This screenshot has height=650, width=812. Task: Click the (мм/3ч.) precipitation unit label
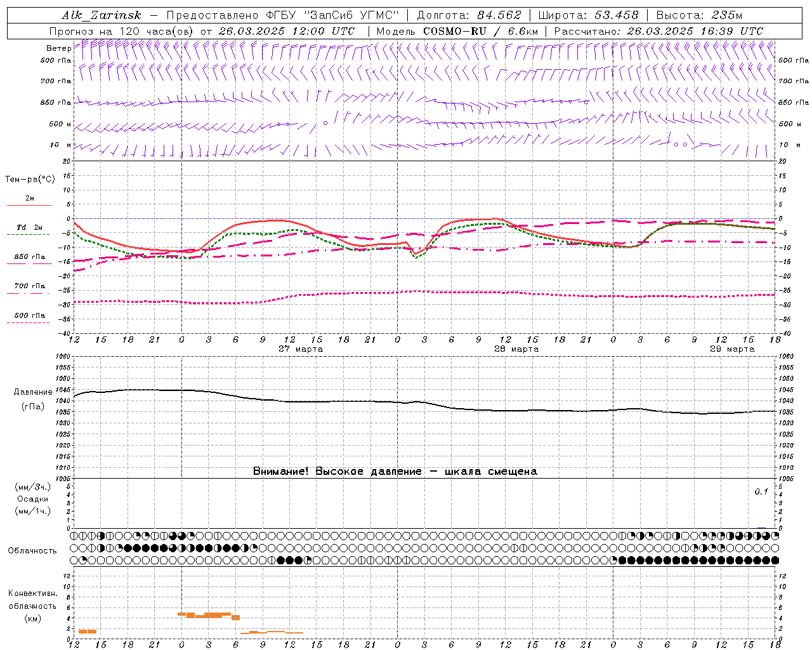[x=33, y=487]
